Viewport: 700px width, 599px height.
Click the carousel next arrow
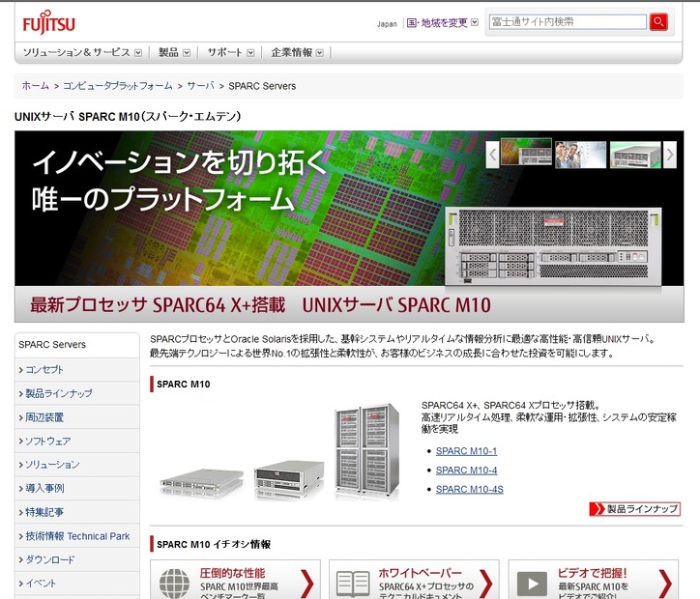670,155
